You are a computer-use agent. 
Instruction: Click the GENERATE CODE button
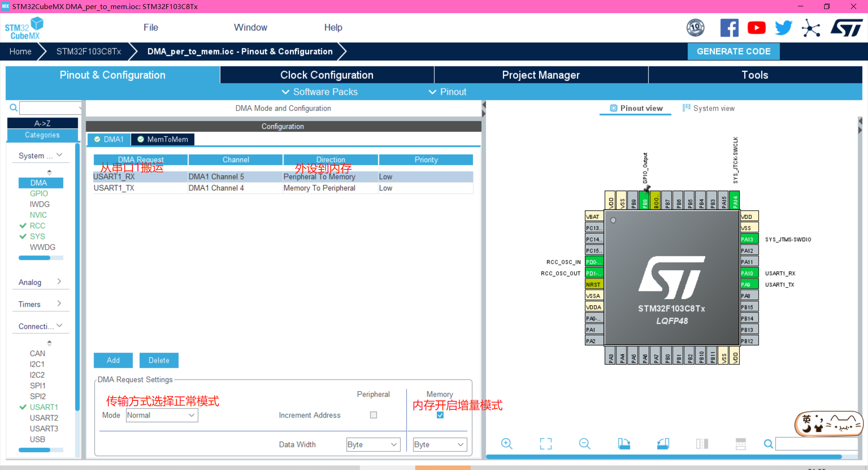pyautogui.click(x=733, y=52)
